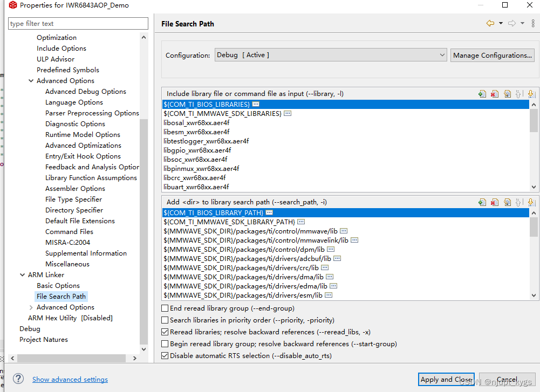Click the type filter text field
Image resolution: width=540 pixels, height=392 pixels.
(x=78, y=23)
